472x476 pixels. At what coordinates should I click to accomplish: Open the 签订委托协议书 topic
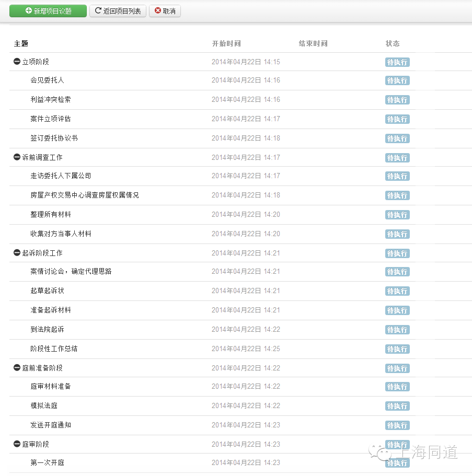(54, 138)
